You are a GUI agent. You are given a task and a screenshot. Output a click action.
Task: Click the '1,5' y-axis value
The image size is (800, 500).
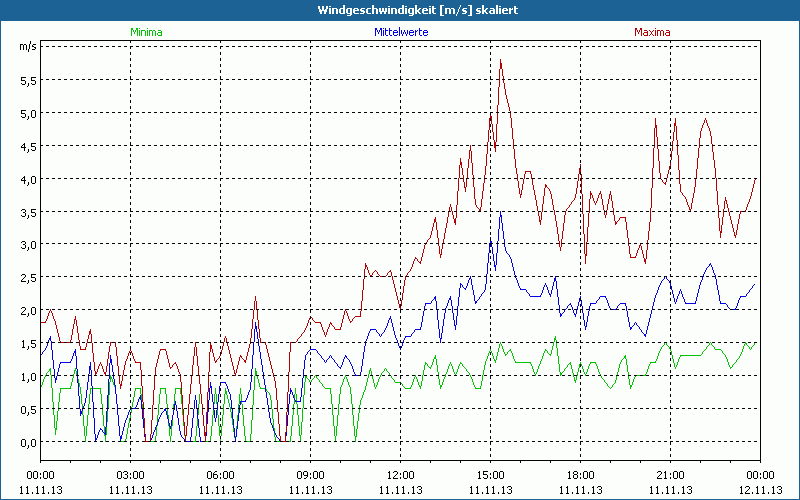click(28, 344)
